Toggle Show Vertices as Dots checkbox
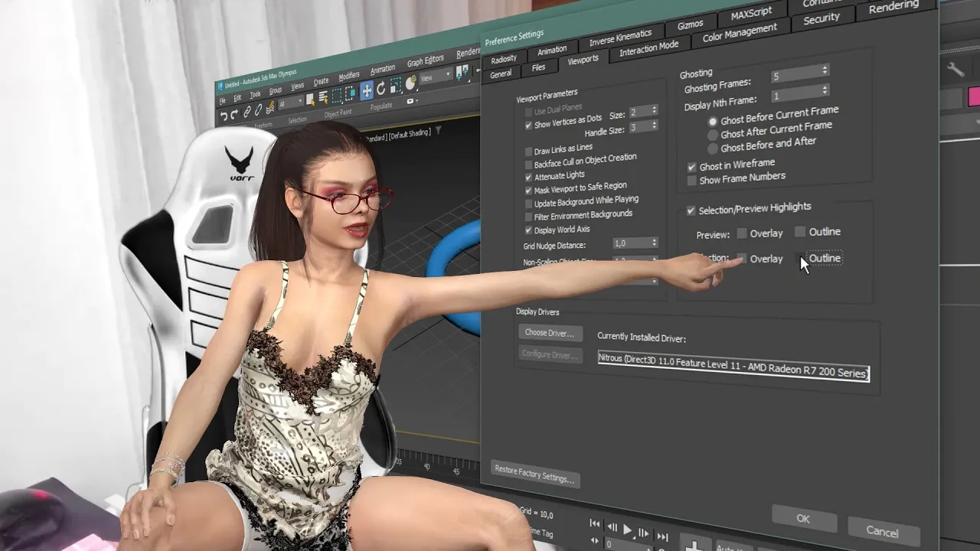The image size is (980, 551). (528, 126)
